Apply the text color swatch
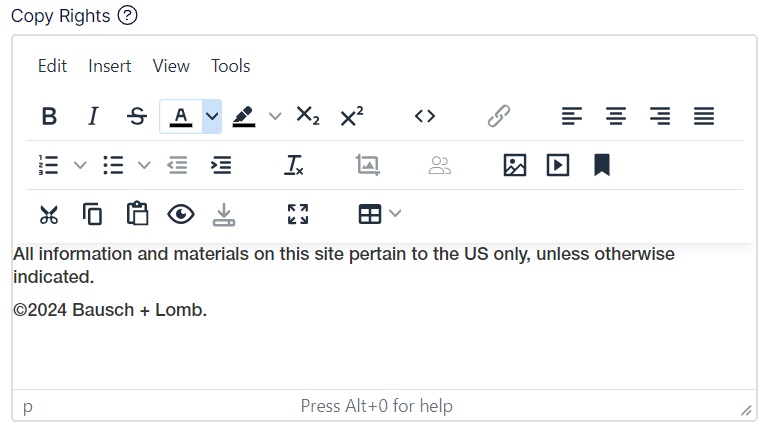Image resolution: width=769 pixels, height=429 pixels. (180, 116)
